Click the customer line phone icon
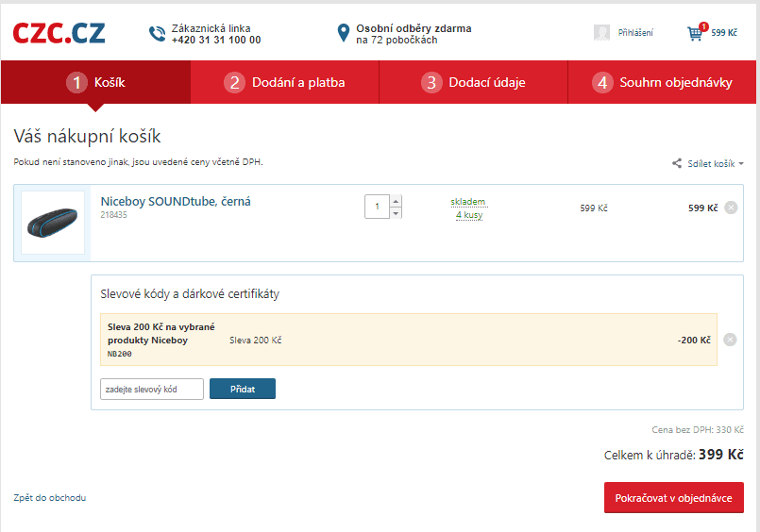Image resolution: width=760 pixels, height=532 pixels. [x=157, y=33]
